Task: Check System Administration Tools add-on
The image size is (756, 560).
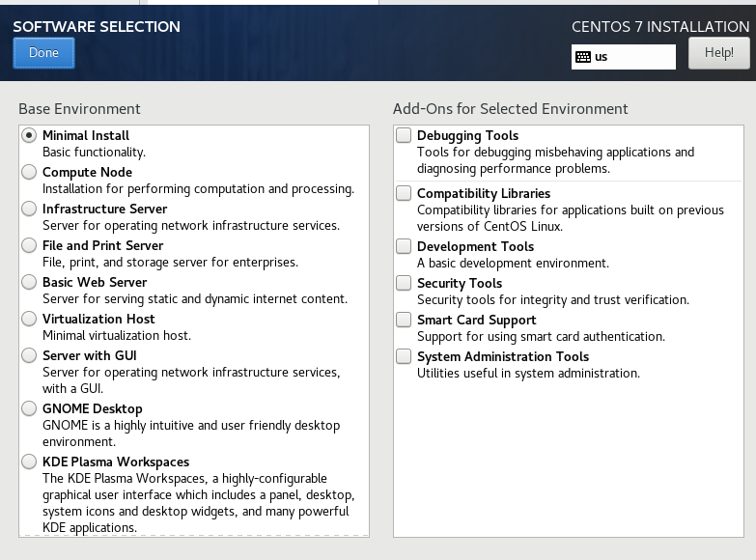Action: point(404,357)
